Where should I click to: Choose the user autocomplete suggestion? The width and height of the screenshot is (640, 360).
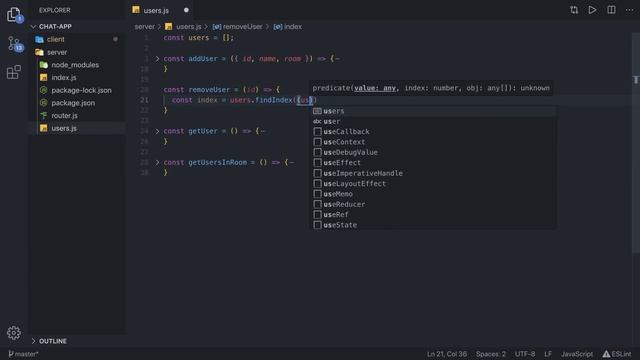point(434,122)
